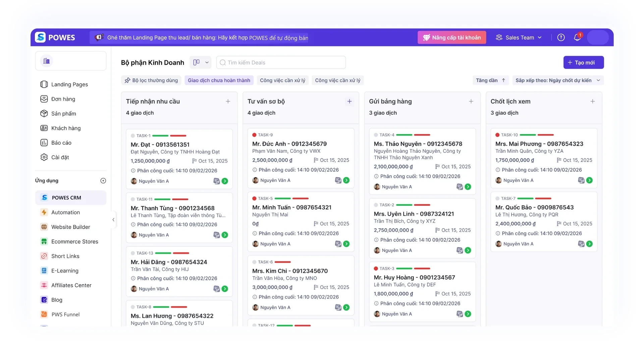Toggle TASK-10 red status dot
Image resolution: width=644 pixels, height=355 pixels.
[x=497, y=135]
